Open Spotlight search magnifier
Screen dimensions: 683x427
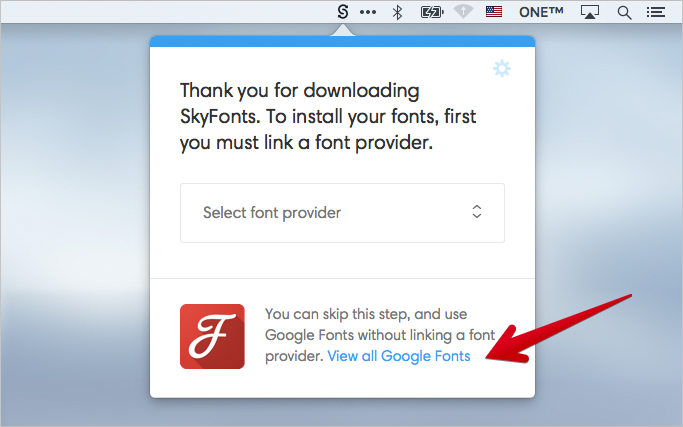click(624, 13)
